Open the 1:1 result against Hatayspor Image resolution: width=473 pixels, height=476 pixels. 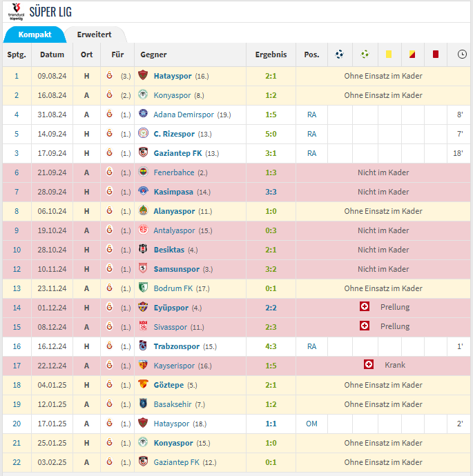[x=271, y=424]
